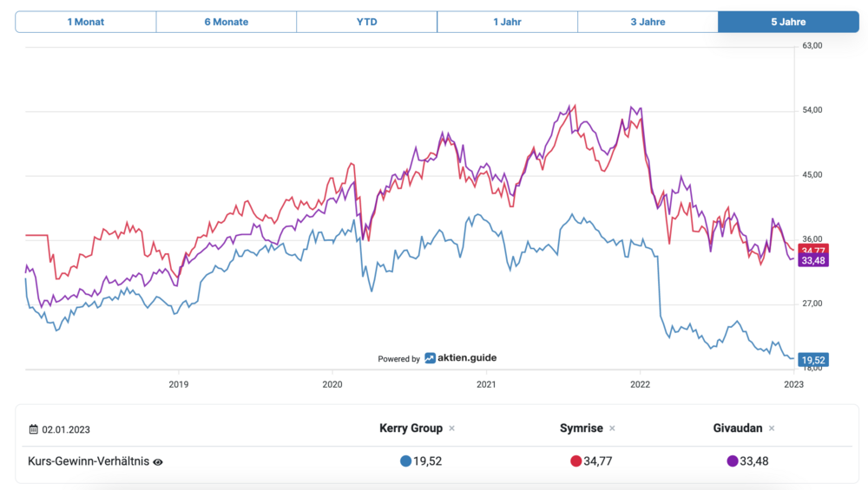Remove Kerry Group with the x icon

point(451,428)
